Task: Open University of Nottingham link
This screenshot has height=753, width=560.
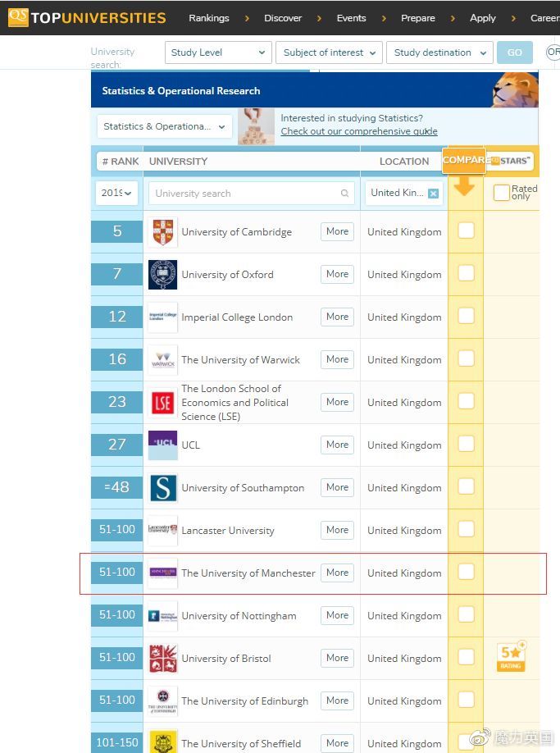Action: coord(239,616)
